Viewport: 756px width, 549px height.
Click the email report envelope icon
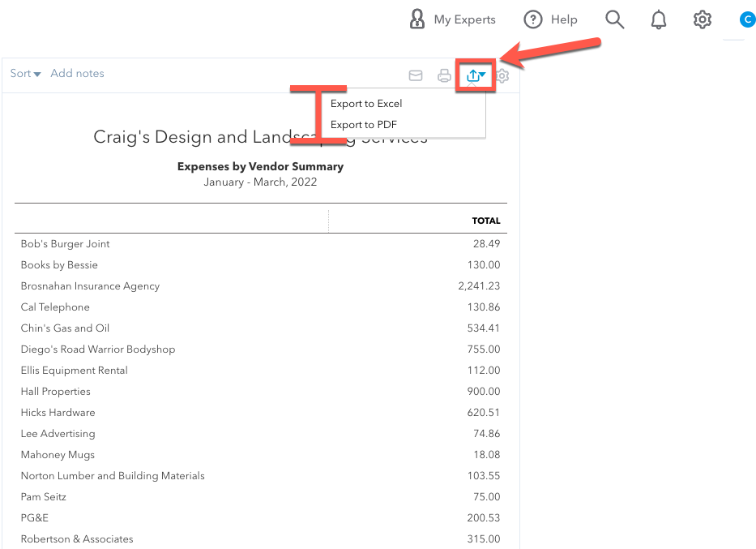point(416,75)
